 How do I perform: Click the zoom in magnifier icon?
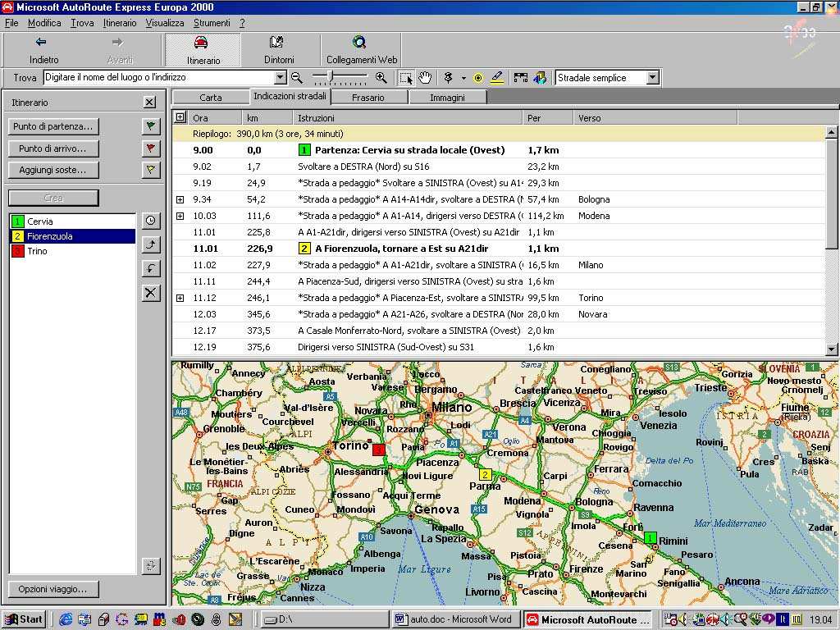pos(381,78)
